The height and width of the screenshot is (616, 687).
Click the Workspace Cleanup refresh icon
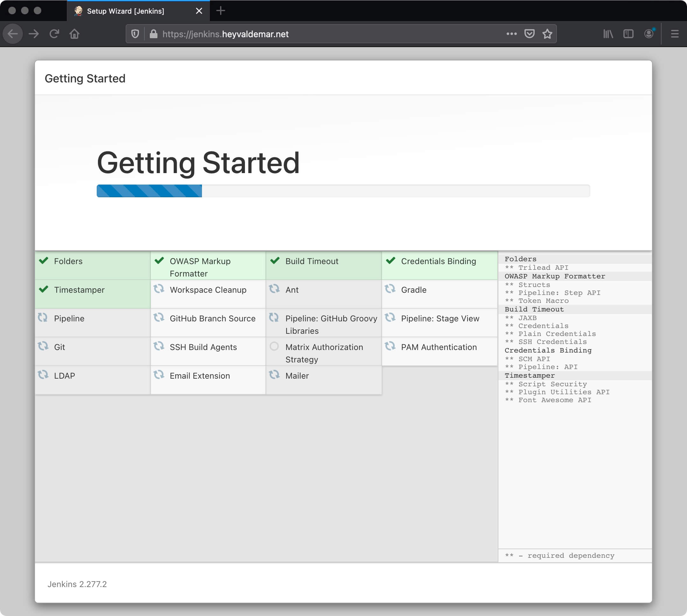[x=159, y=290]
